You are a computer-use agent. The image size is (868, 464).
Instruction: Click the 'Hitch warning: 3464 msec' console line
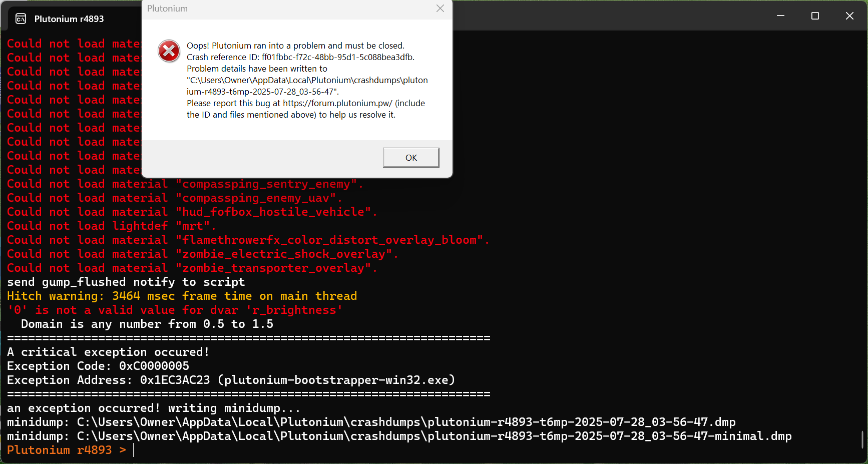(x=182, y=296)
